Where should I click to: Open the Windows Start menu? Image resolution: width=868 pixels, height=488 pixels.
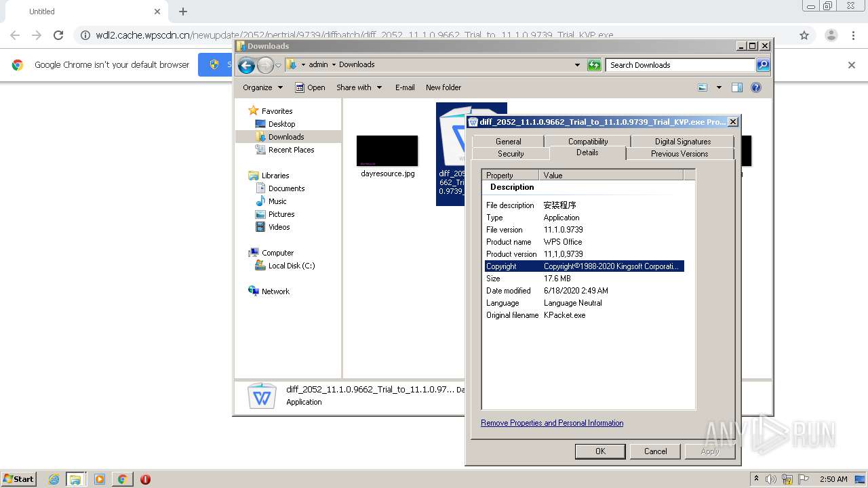[x=18, y=479]
